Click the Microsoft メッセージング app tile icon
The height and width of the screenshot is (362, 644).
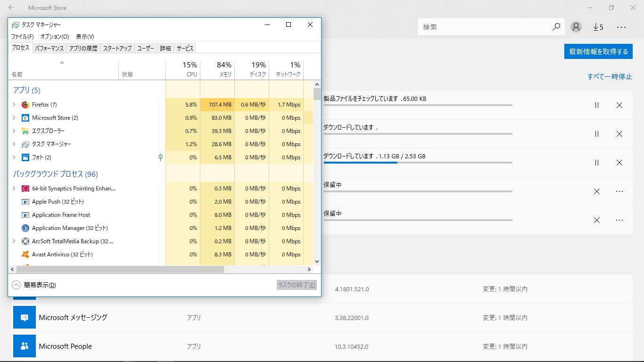point(25,317)
